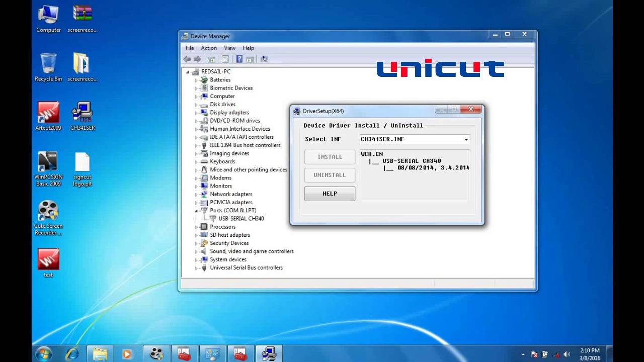Click the blue Help question-mark toolbar icon

pos(239,59)
